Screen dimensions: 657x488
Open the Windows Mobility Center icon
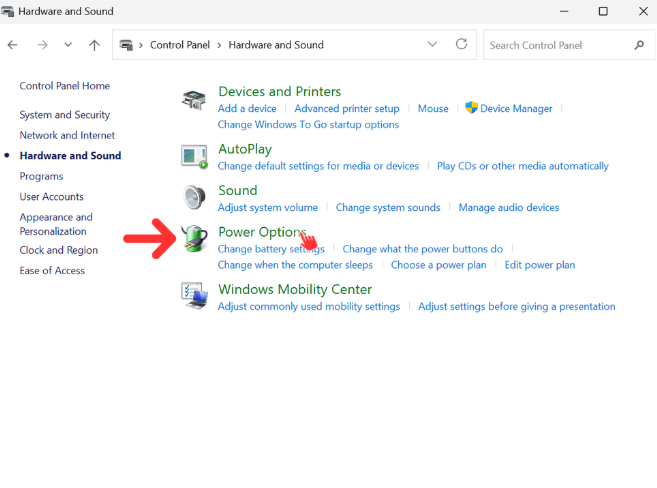[194, 296]
